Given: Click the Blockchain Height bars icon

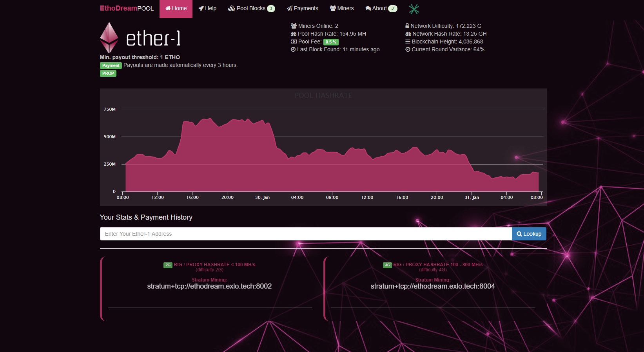Looking at the screenshot, I should pos(408,42).
